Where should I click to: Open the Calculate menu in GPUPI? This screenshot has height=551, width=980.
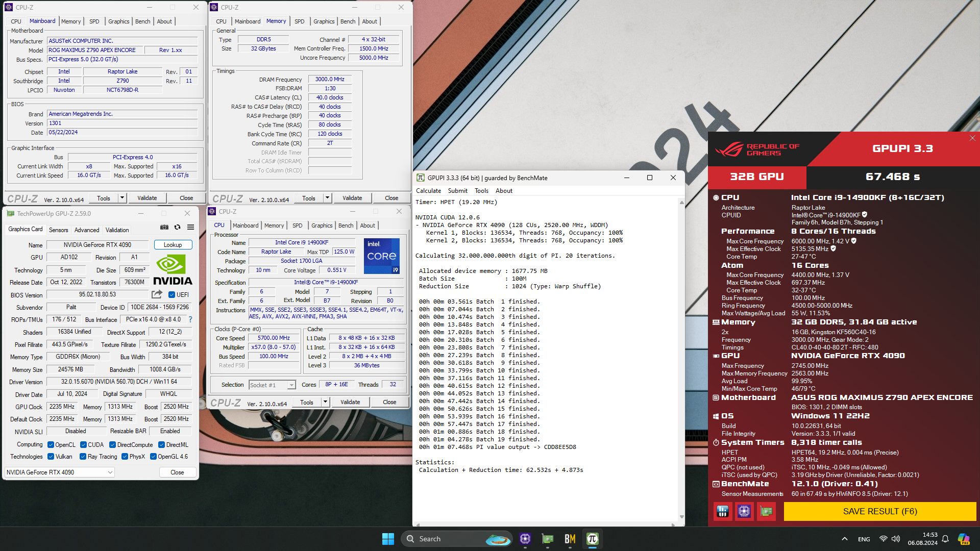(428, 190)
